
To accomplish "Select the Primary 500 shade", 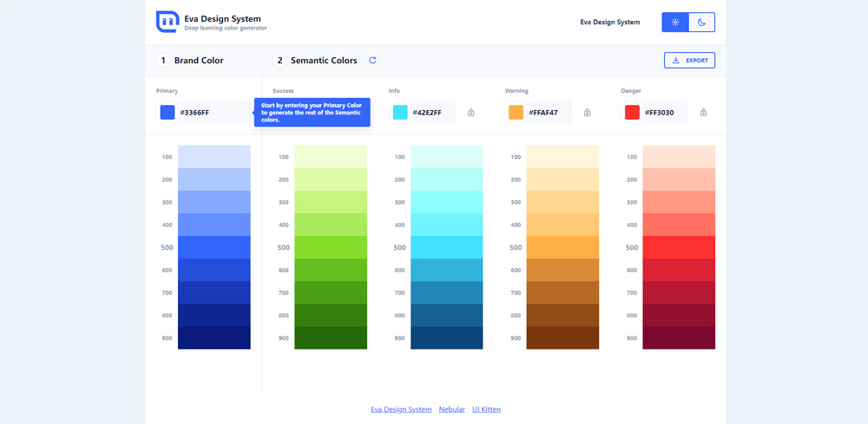I will (x=214, y=247).
